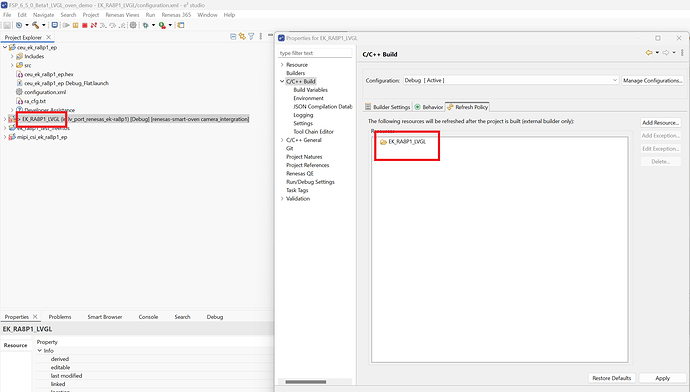Open back-history dropdown in Properties dialog

point(657,53)
